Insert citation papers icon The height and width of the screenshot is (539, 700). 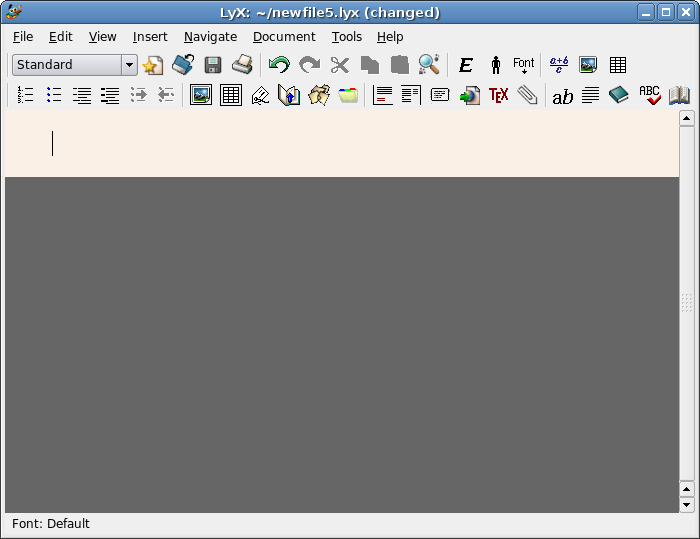(x=319, y=95)
